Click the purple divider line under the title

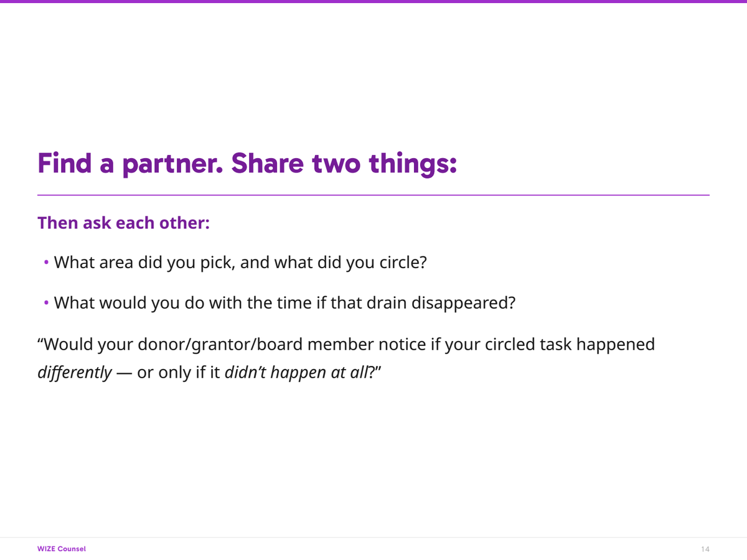[374, 195]
